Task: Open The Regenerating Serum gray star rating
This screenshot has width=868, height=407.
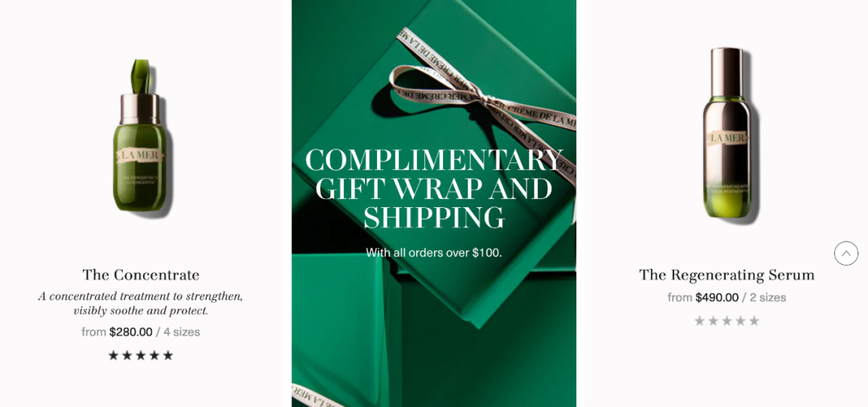Action: point(727,321)
